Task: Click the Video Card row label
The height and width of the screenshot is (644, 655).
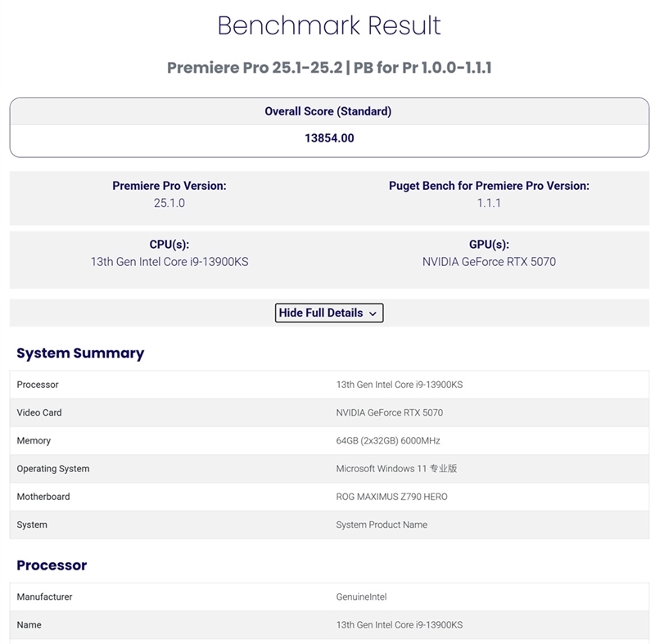Action: pyautogui.click(x=39, y=412)
